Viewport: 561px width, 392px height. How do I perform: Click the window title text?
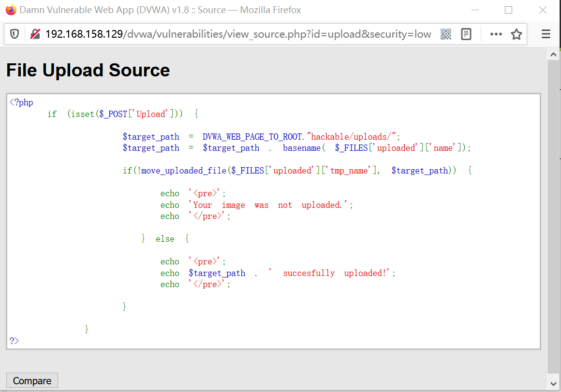click(160, 10)
